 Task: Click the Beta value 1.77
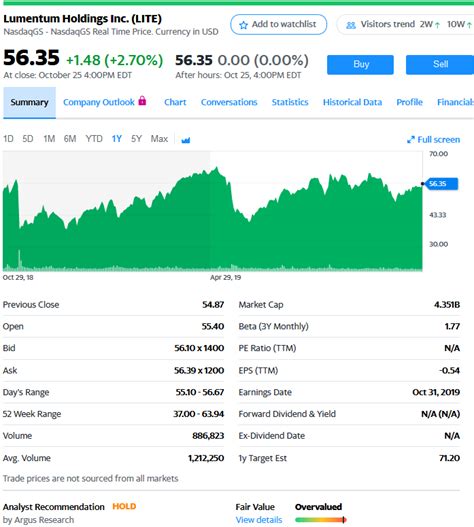(x=452, y=326)
